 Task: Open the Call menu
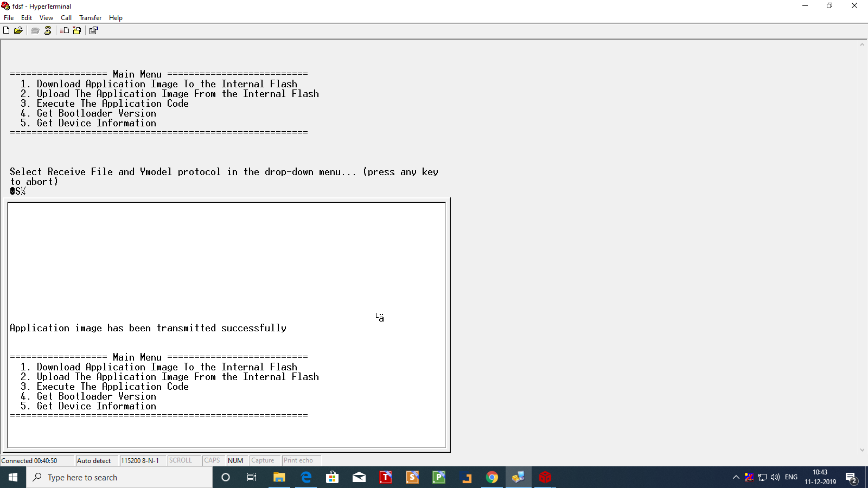click(66, 17)
